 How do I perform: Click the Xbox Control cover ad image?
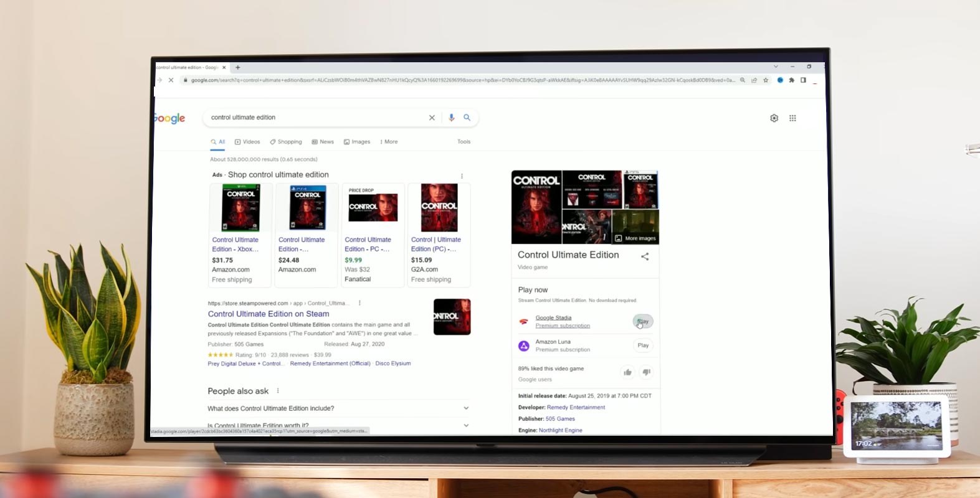(x=241, y=208)
